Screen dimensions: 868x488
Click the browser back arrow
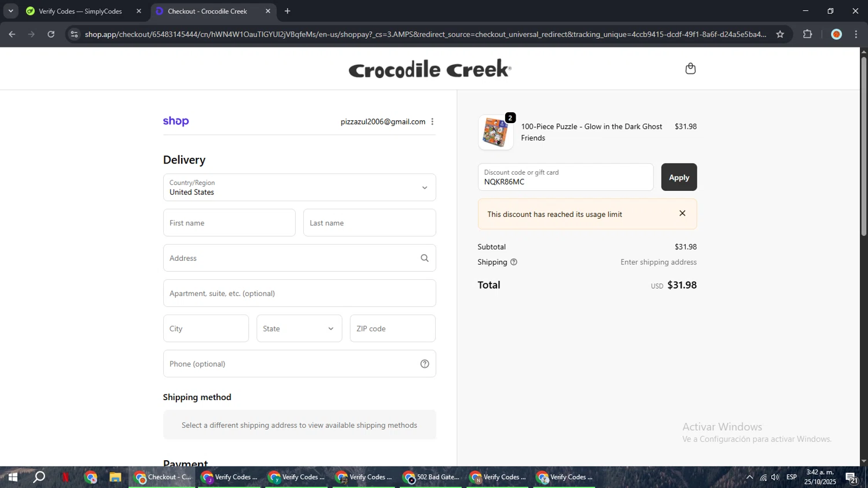(x=12, y=34)
